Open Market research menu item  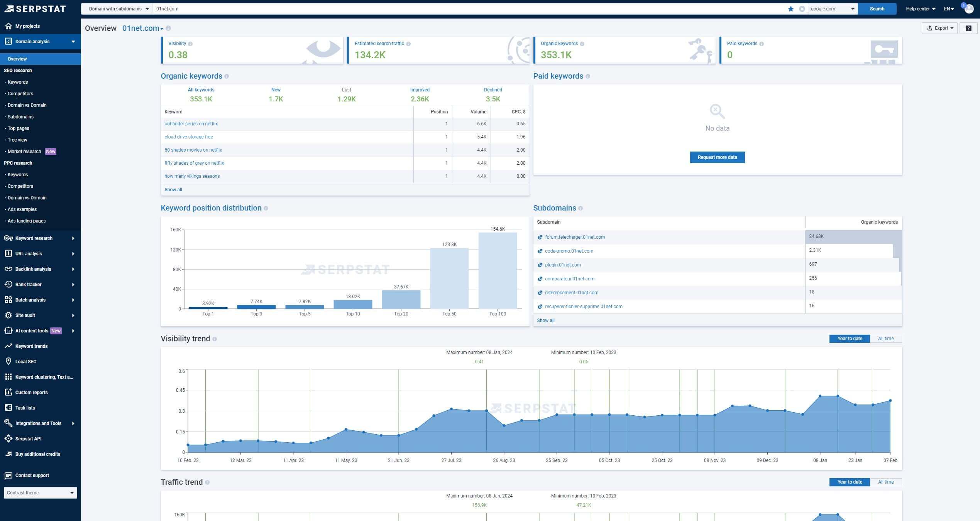click(x=24, y=152)
